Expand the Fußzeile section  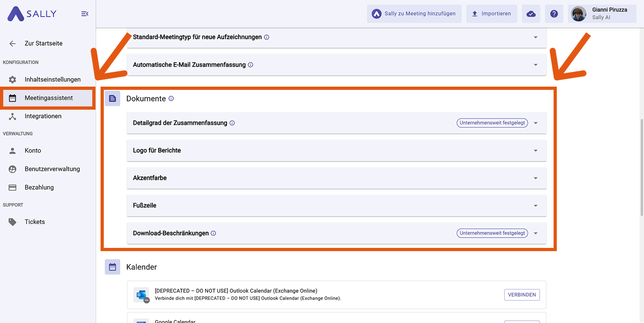pos(336,206)
